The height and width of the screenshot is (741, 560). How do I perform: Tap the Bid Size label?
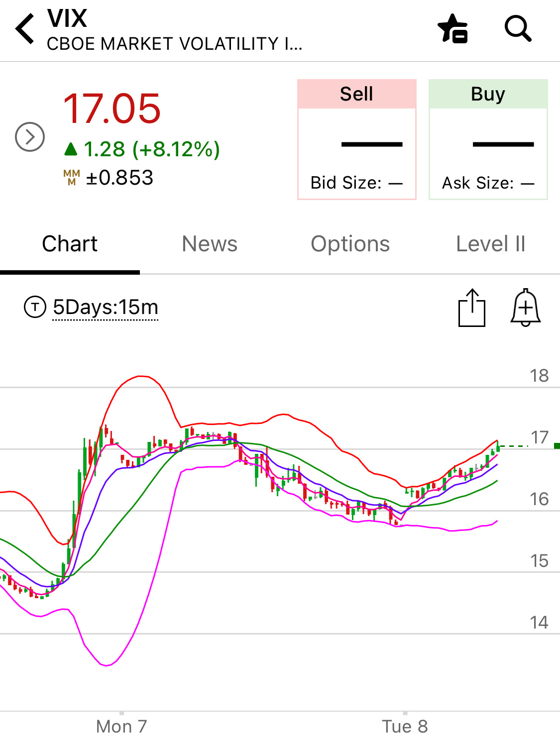[x=356, y=183]
